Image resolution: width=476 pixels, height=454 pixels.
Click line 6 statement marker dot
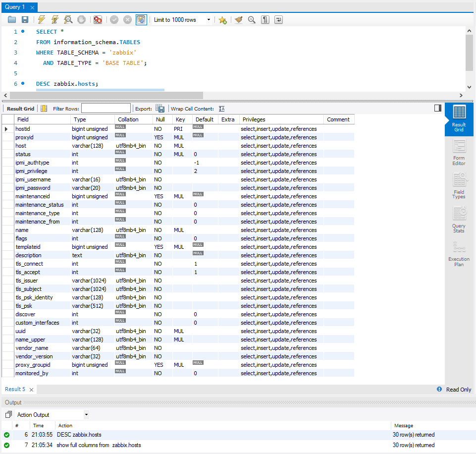pyautogui.click(x=23, y=83)
